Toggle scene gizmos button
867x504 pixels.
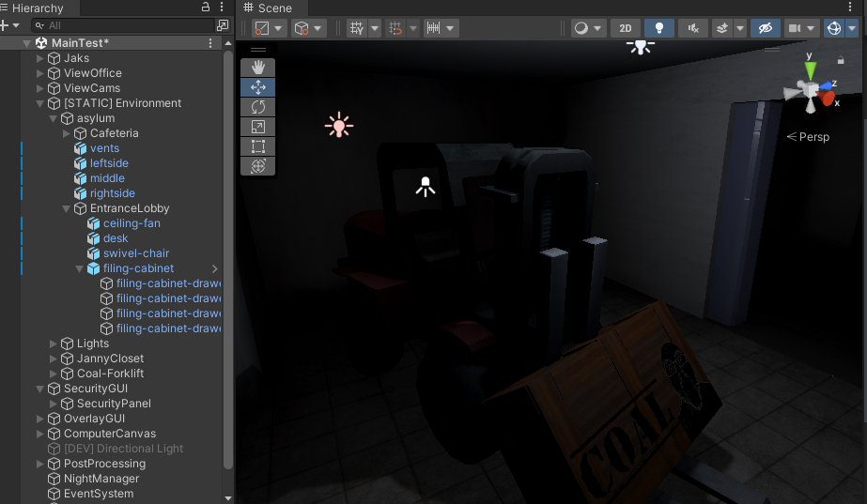coord(834,28)
